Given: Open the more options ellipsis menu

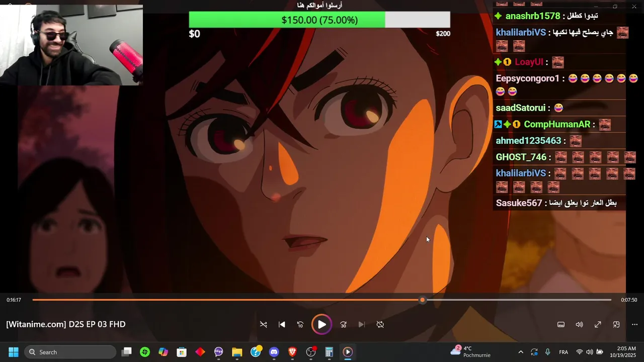Looking at the screenshot, I should coord(634,325).
